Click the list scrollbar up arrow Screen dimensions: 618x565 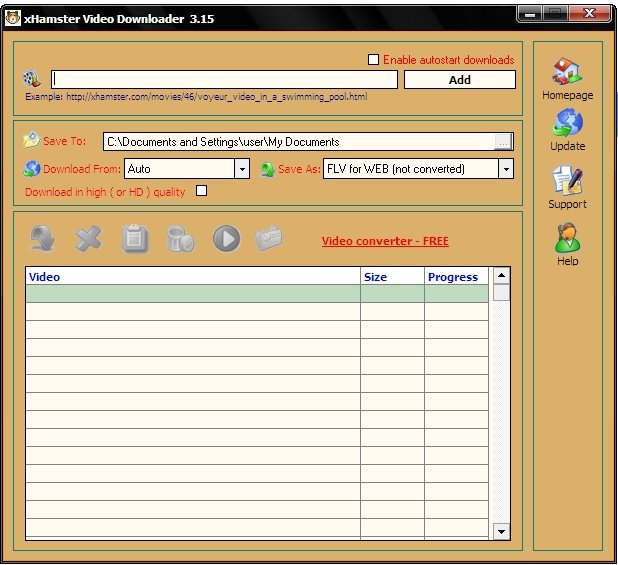(501, 275)
